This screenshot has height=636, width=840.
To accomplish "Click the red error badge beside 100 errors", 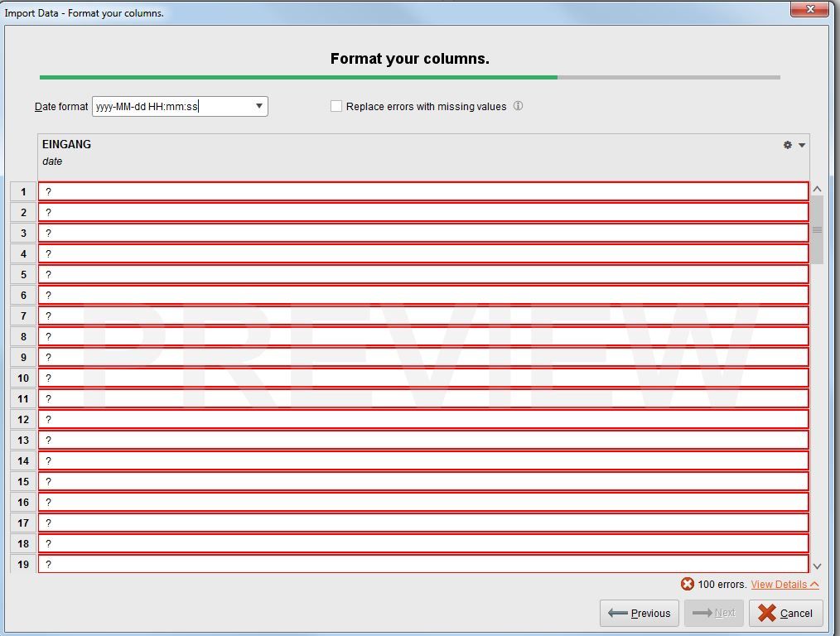I will 688,584.
